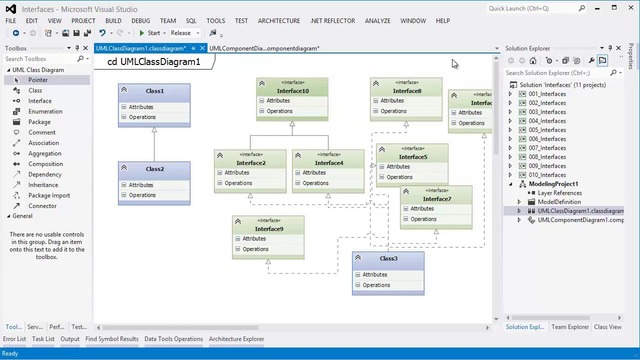Image resolution: width=640 pixels, height=360 pixels.
Task: Open the DEBUG menu
Action: 141,21
